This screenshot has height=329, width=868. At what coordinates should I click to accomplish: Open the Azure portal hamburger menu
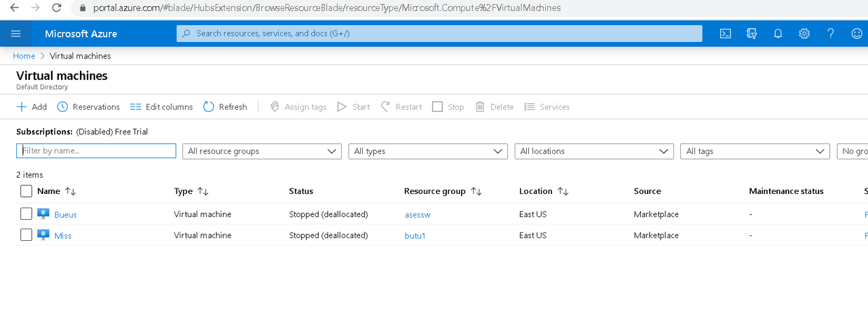pos(16,33)
